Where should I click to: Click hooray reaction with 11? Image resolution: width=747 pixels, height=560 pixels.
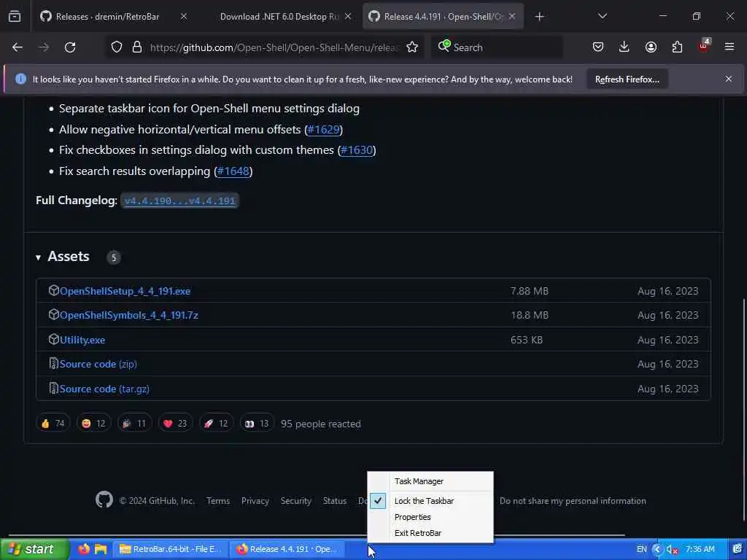[x=135, y=424]
